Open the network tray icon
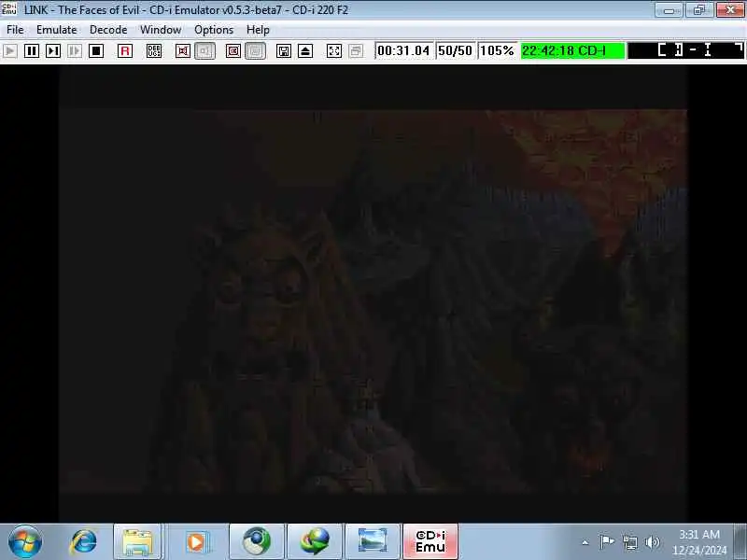The width and height of the screenshot is (747, 560). (629, 542)
